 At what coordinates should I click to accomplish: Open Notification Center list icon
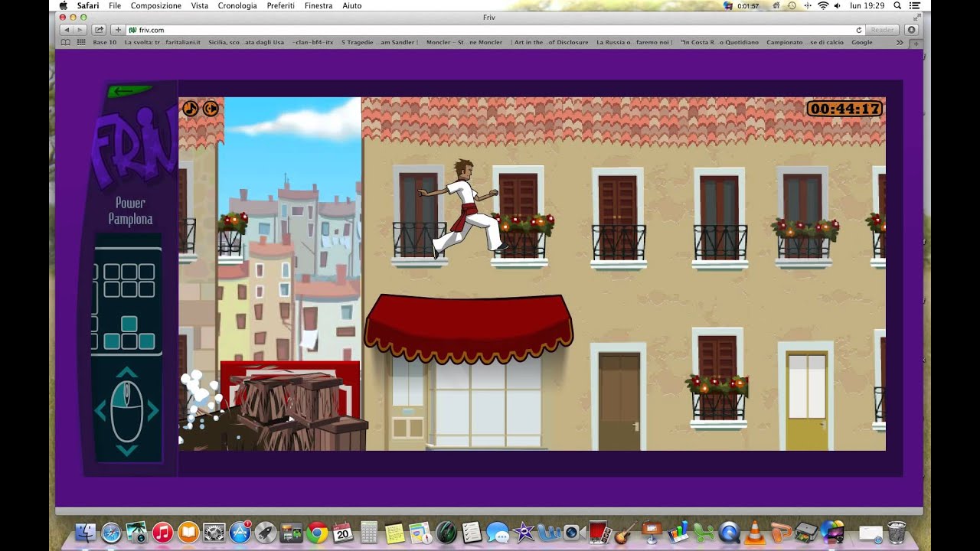914,5
